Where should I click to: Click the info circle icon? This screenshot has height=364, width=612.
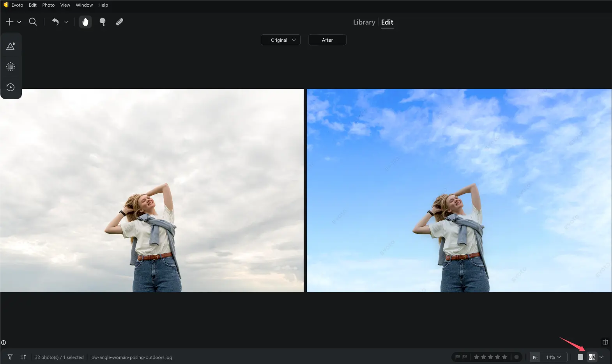coord(4,343)
